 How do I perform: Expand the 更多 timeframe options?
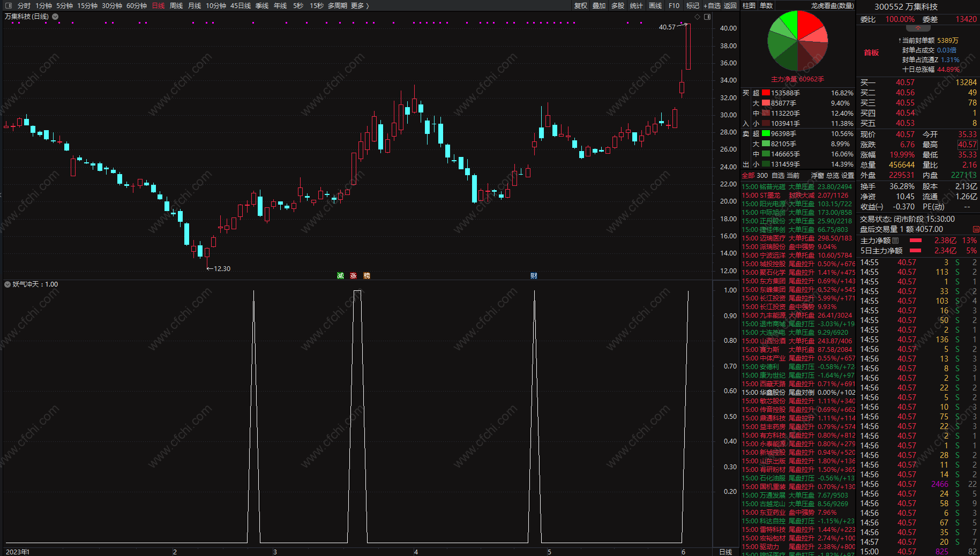(x=360, y=5)
